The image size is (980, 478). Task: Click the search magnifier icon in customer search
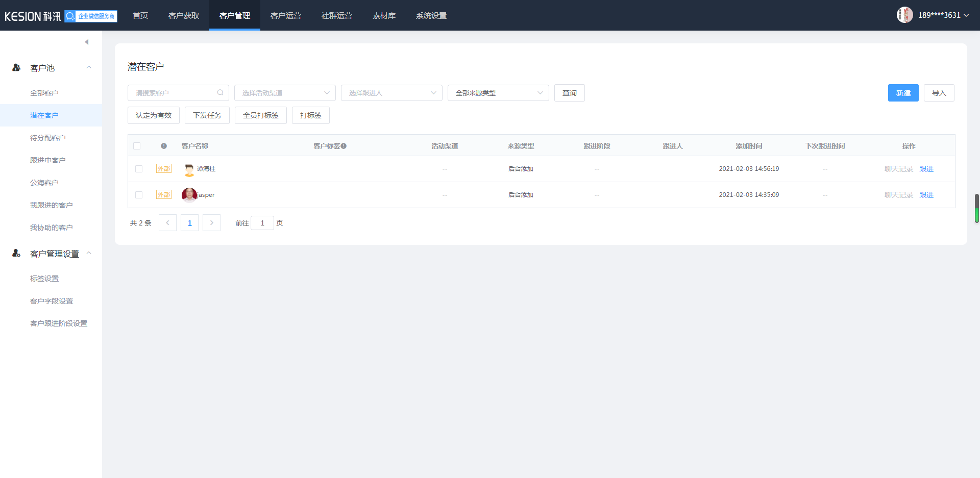pyautogui.click(x=220, y=93)
